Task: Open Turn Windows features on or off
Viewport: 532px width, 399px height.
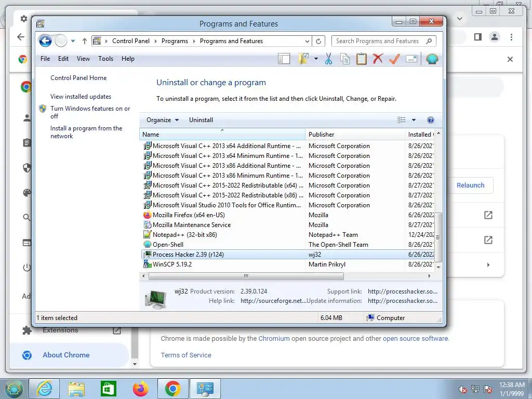Action: coord(90,112)
